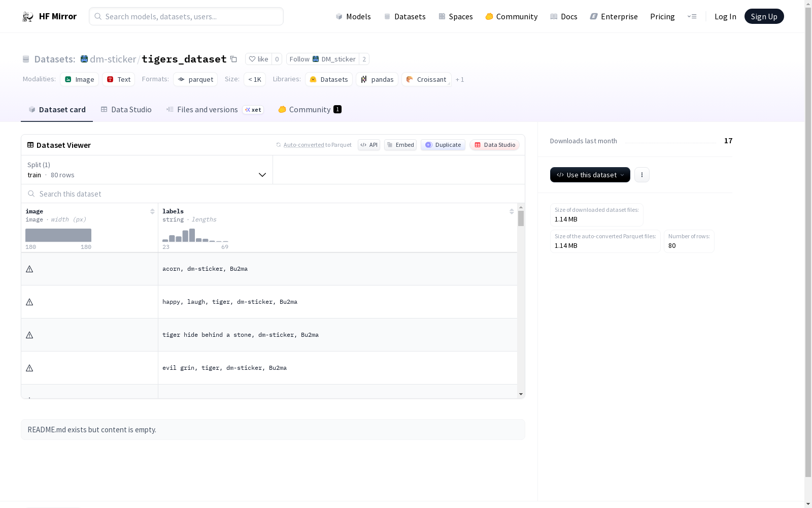
Task: Open Data Studio from the viewer toolbar
Action: click(x=495, y=145)
